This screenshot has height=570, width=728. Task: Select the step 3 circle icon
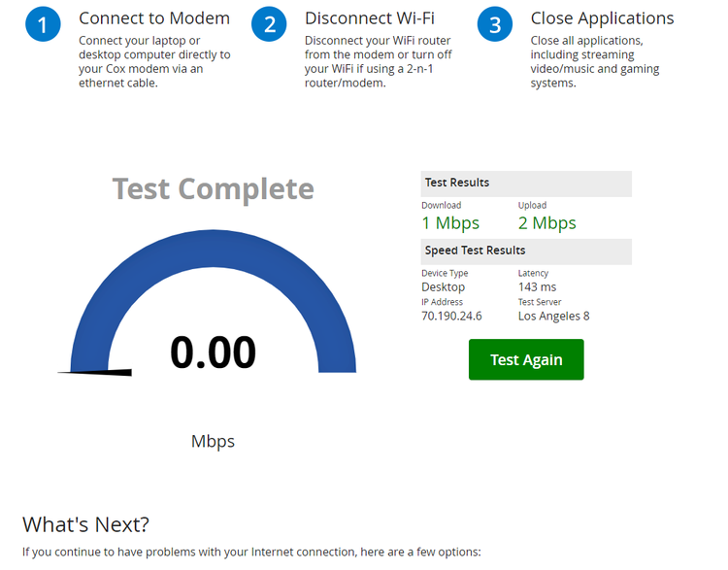pyautogui.click(x=495, y=24)
